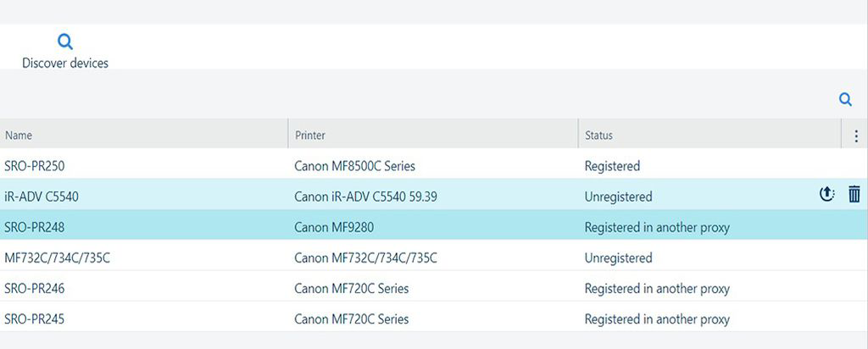Delete the iR-ADV C5540 device
Image resolution: width=868 pixels, height=349 pixels.
854,195
